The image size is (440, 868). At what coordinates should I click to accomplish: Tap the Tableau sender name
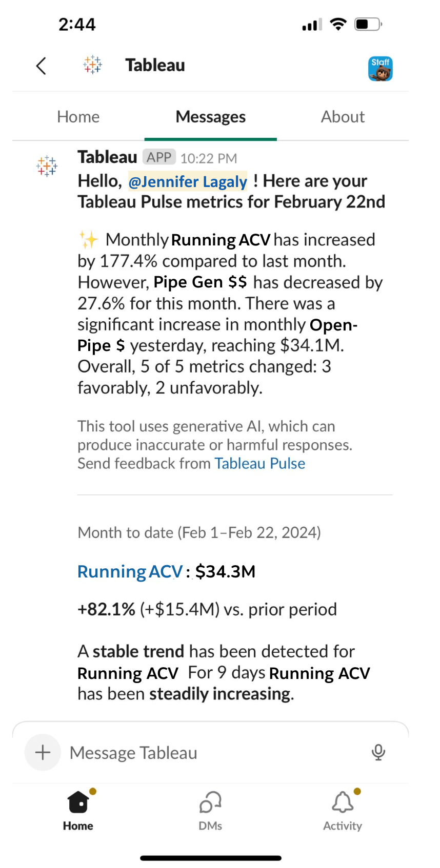(107, 157)
